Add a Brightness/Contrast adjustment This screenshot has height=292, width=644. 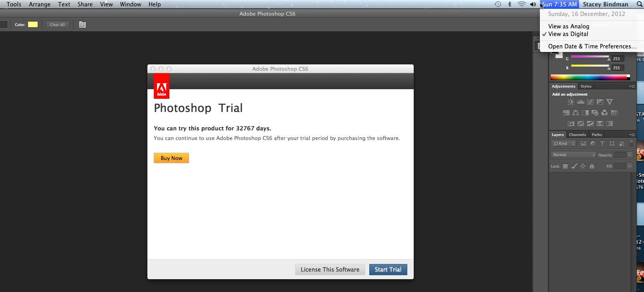coord(571,102)
